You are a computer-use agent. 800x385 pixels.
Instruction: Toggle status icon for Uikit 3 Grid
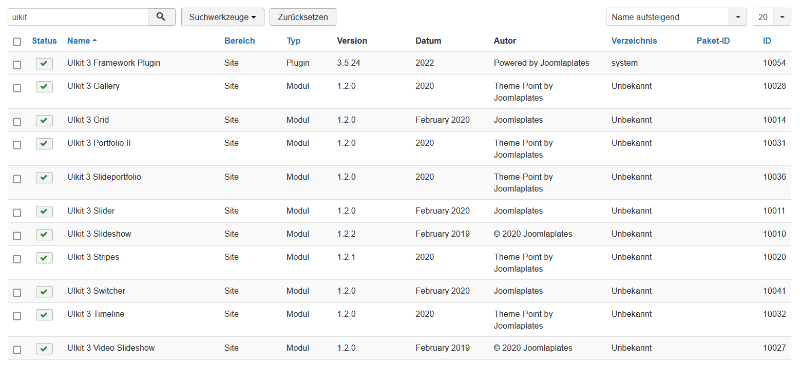(x=44, y=121)
